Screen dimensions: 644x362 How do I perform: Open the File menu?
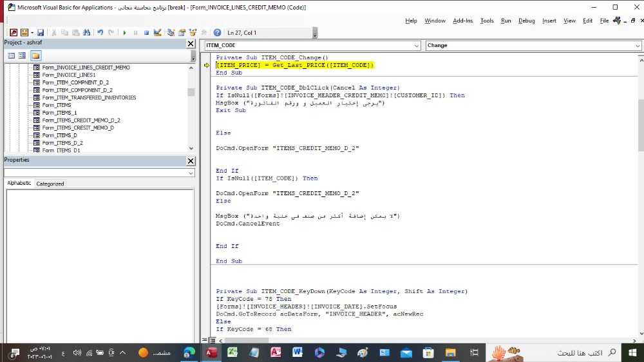tap(604, 21)
